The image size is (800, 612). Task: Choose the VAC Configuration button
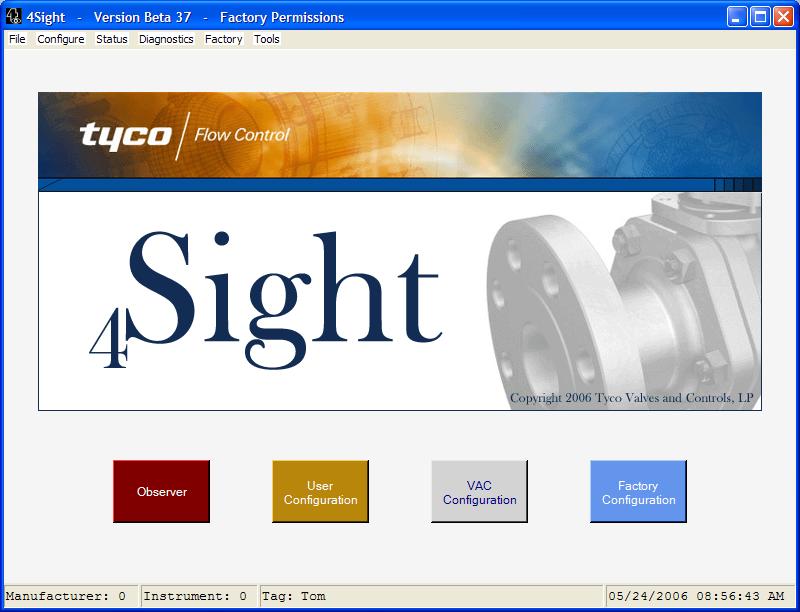[480, 492]
